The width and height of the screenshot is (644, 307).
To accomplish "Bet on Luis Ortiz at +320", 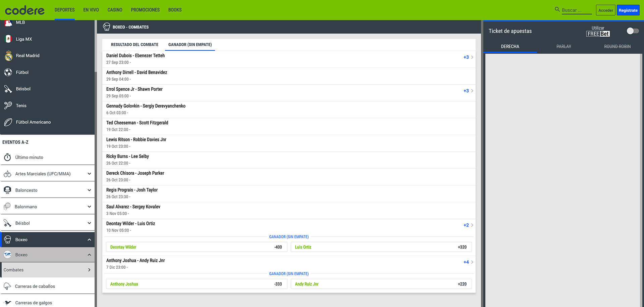I will click(381, 247).
